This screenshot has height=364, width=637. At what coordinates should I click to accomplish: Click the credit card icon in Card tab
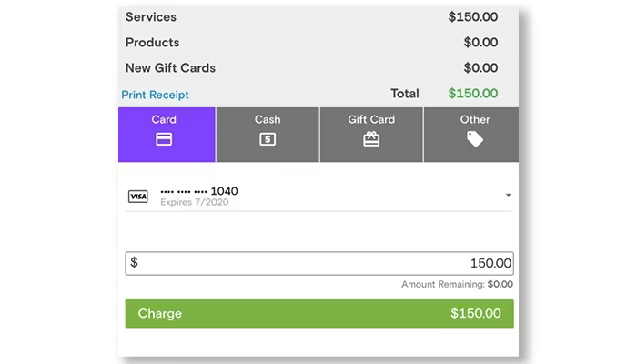[x=164, y=139]
